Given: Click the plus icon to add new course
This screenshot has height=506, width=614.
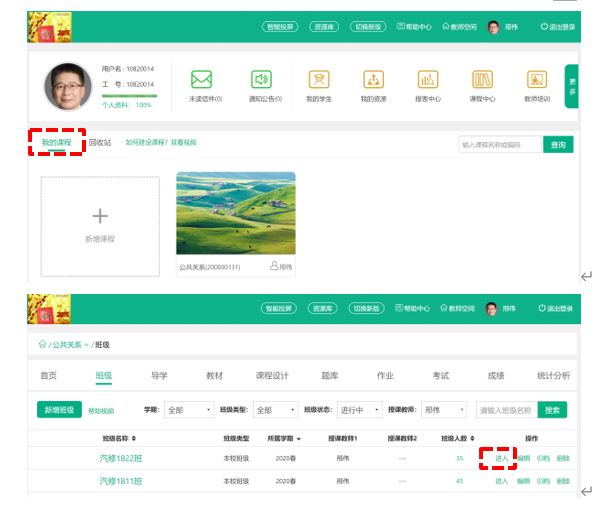Looking at the screenshot, I should coord(99,216).
